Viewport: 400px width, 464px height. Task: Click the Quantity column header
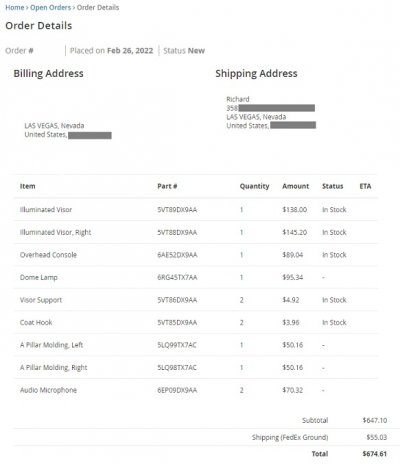[254, 186]
